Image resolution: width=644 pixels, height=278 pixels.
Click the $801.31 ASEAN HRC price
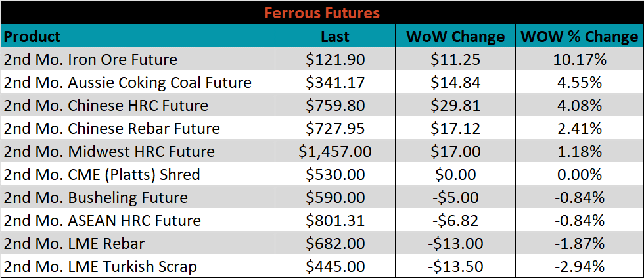click(335, 221)
